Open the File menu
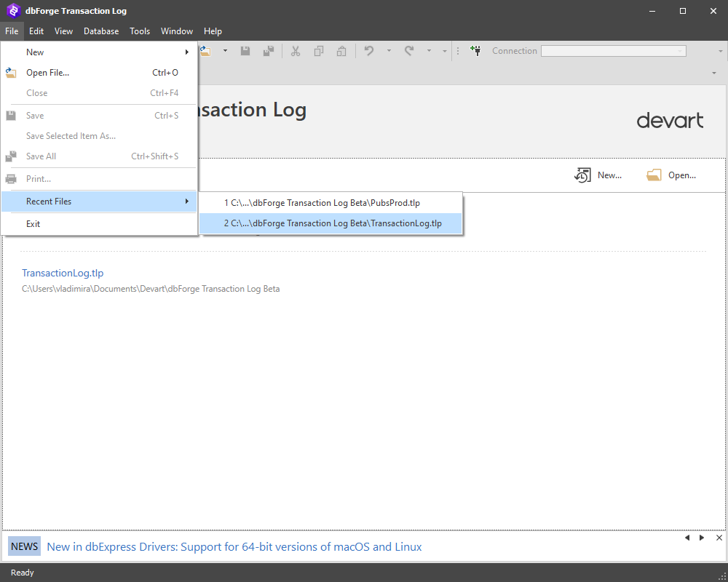The width and height of the screenshot is (728, 582). 12,31
